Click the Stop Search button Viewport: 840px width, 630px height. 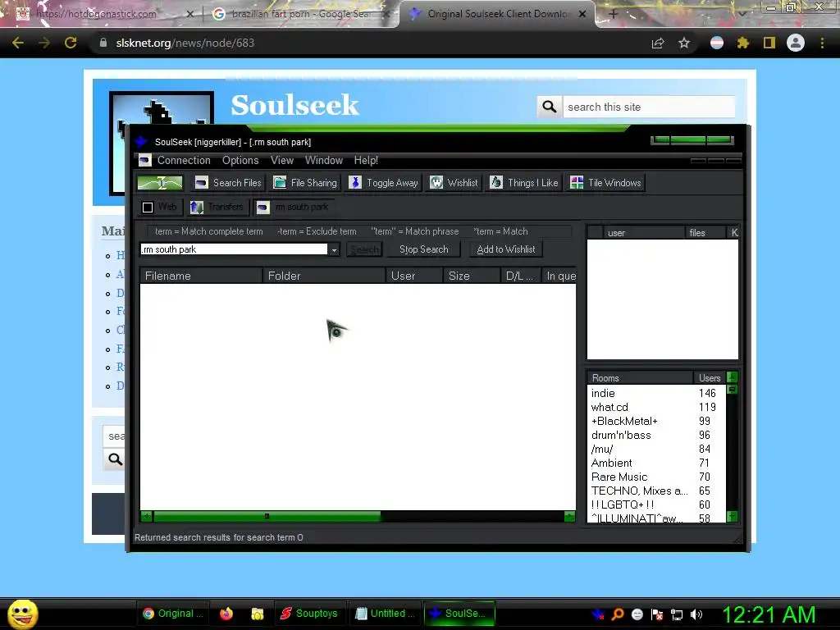click(x=424, y=249)
